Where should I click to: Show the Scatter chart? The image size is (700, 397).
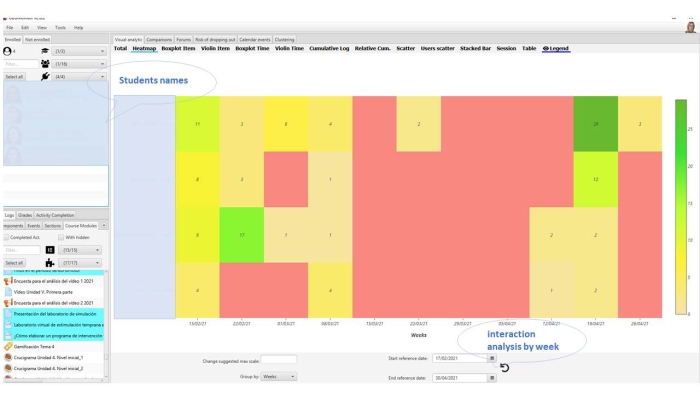tap(405, 48)
